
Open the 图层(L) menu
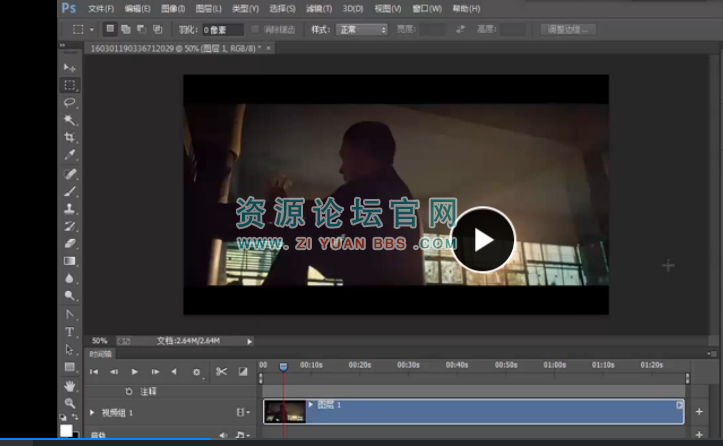coord(208,8)
